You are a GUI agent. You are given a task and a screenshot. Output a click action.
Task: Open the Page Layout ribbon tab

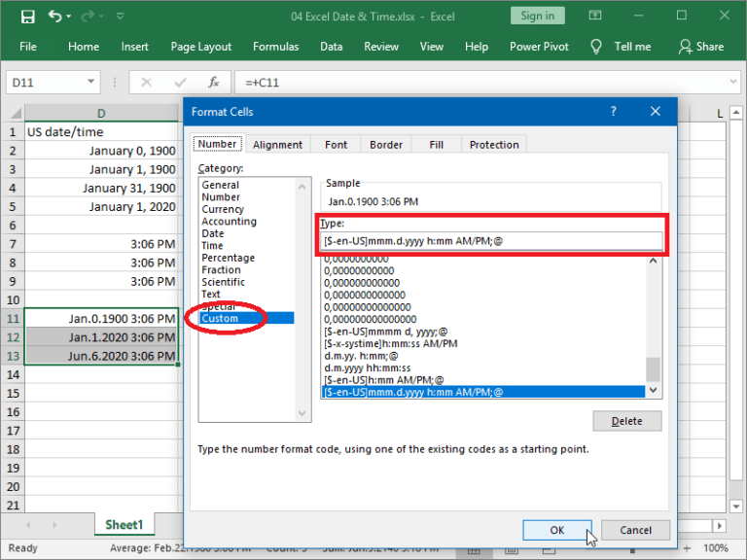(x=200, y=47)
